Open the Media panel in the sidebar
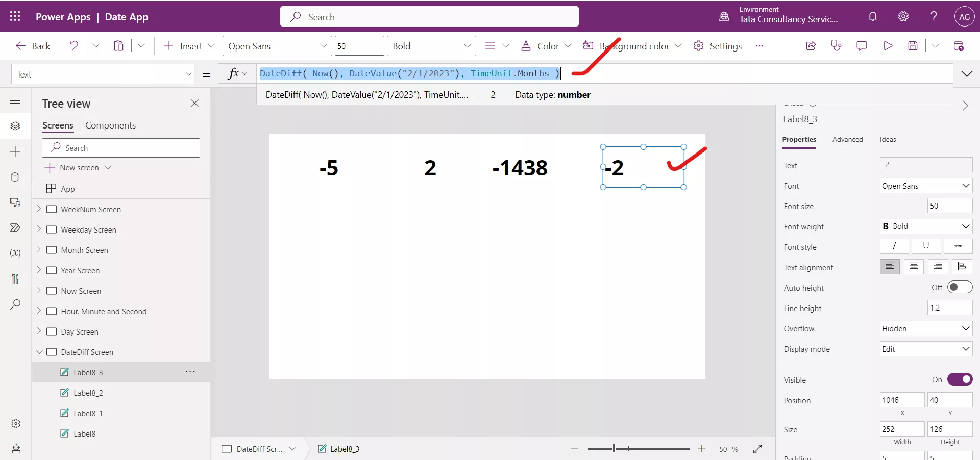This screenshot has height=460, width=980. pyautogui.click(x=15, y=203)
